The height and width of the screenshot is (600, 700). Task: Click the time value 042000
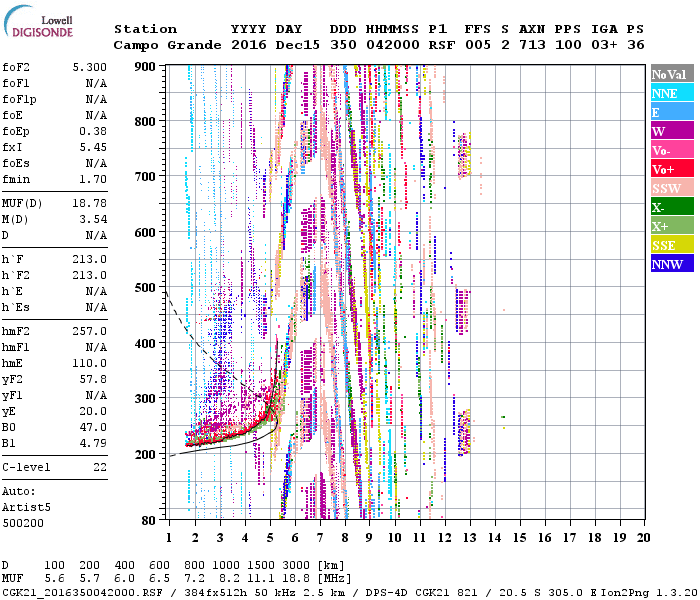(x=393, y=45)
